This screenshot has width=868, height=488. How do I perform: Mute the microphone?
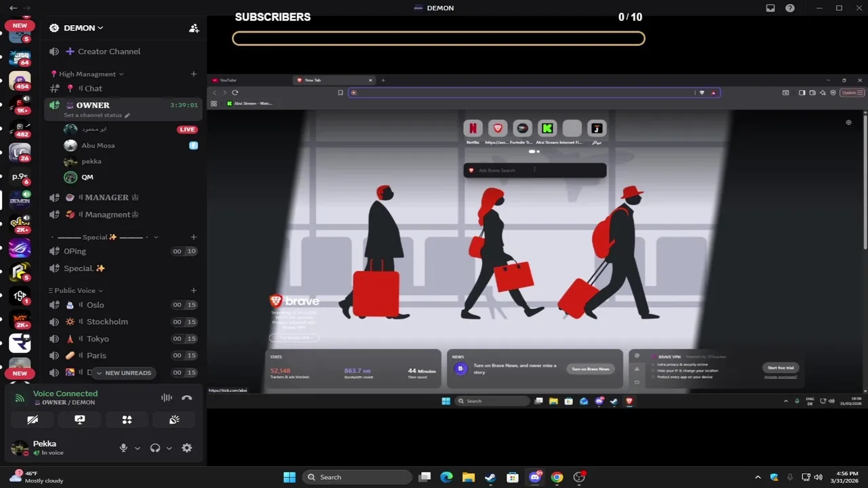pyautogui.click(x=123, y=448)
